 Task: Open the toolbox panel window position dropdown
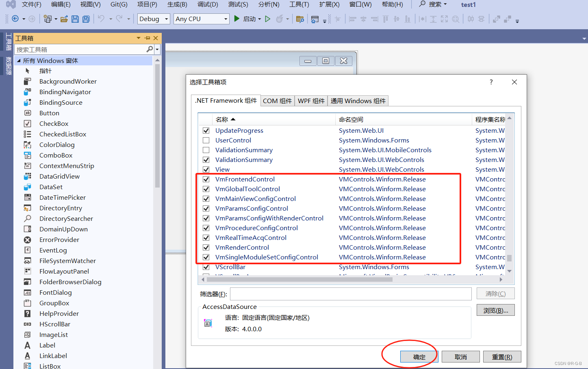pyautogui.click(x=139, y=38)
